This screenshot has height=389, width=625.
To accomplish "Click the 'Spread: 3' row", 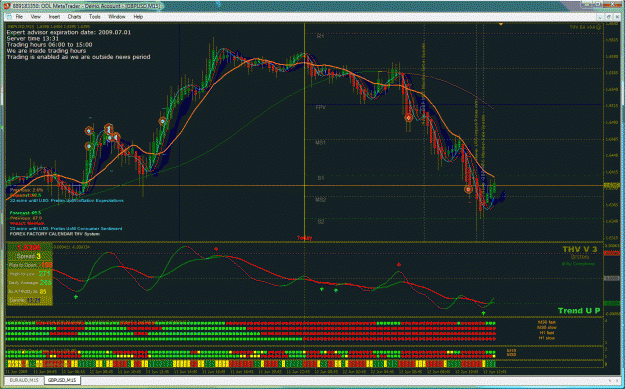I will [x=29, y=256].
